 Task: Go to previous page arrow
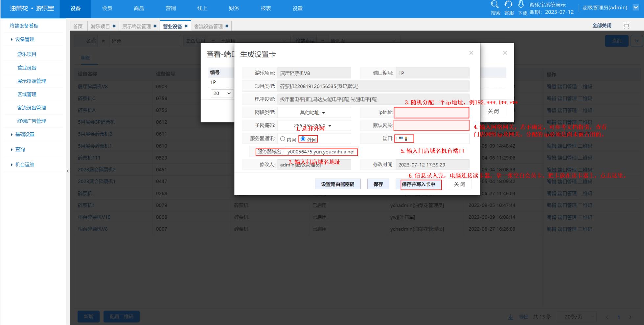pyautogui.click(x=607, y=317)
